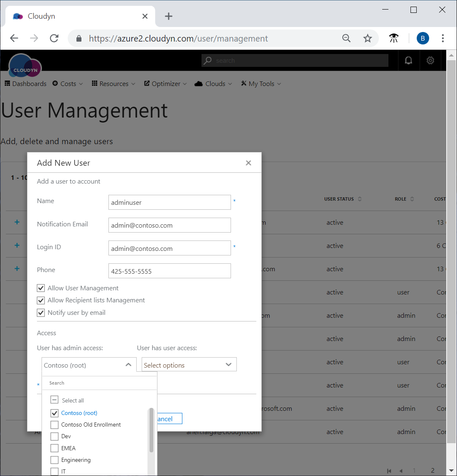Close the Add New User dialog
This screenshot has width=457, height=476.
pyautogui.click(x=248, y=163)
